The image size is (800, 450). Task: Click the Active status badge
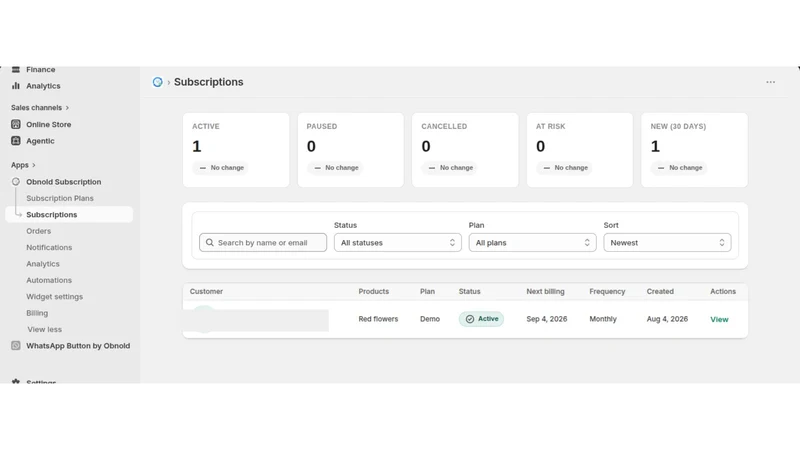click(x=481, y=319)
